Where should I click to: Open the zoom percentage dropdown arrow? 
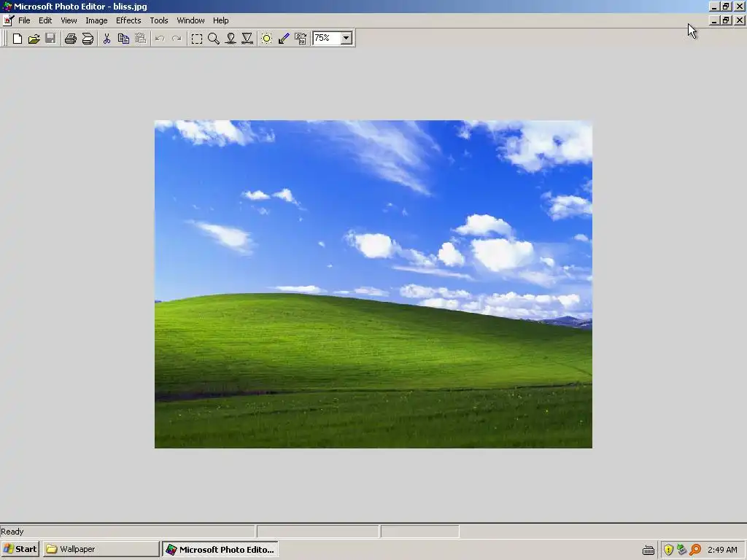pos(347,38)
